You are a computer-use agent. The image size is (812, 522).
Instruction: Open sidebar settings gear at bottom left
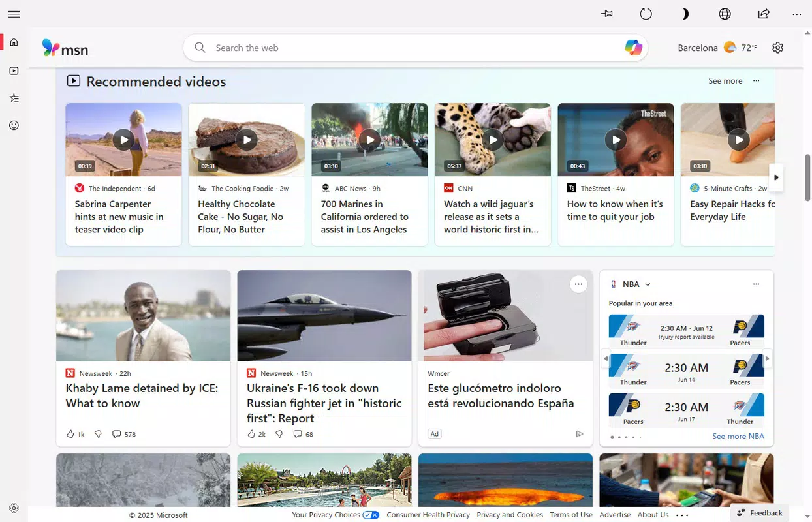[14, 508]
